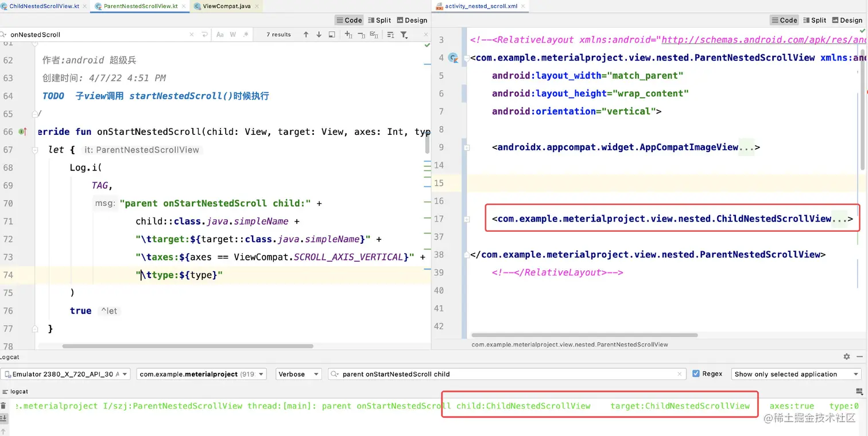
Task: Open com.example.meterialproject process dropdown
Action: (201, 374)
